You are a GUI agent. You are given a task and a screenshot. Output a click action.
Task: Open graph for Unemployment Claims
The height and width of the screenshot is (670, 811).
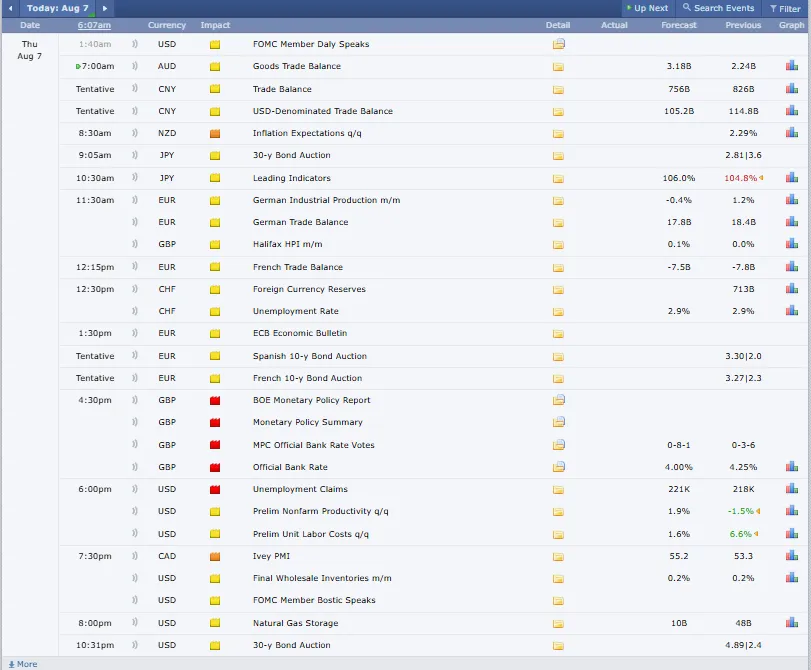791,489
